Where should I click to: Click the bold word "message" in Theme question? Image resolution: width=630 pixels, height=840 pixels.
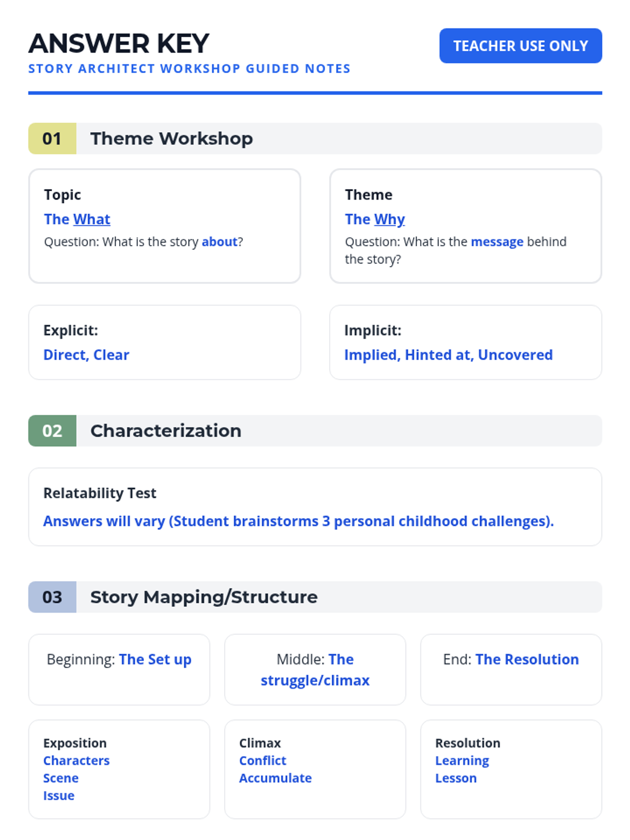pyautogui.click(x=497, y=241)
